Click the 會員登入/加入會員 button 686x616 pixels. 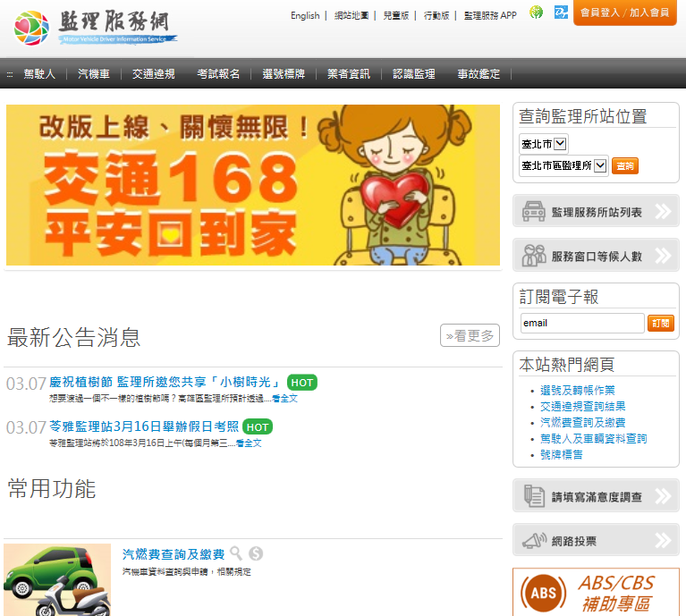pyautogui.click(x=625, y=13)
